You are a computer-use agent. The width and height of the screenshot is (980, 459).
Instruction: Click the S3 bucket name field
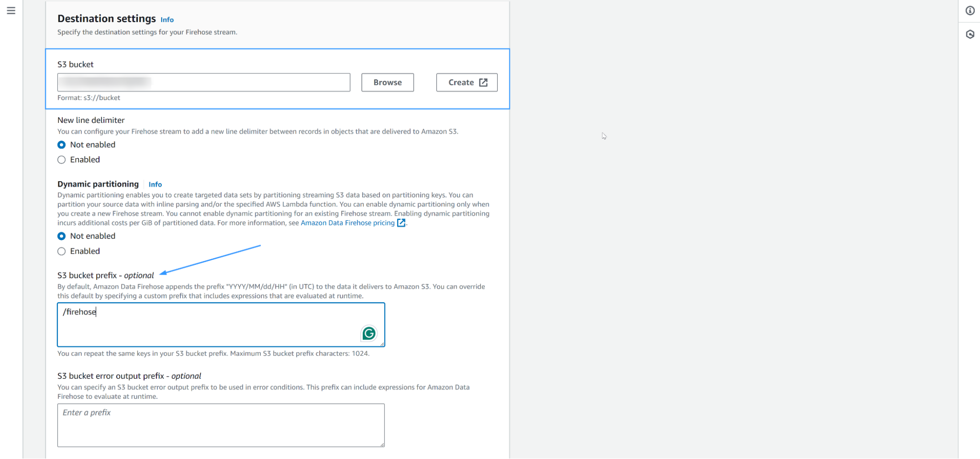coord(203,82)
